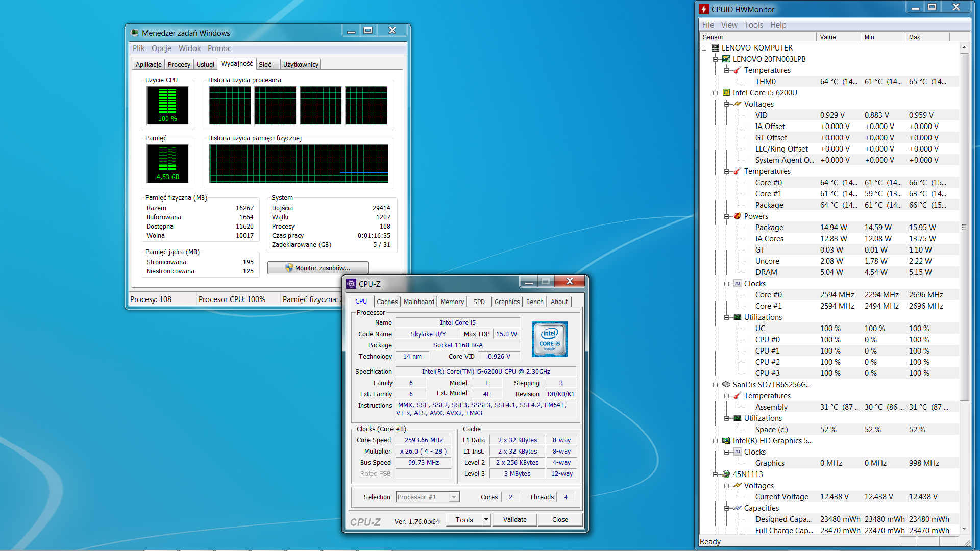Click the battery icon beside 45N1113
This screenshot has height=551, width=980.
(726, 474)
